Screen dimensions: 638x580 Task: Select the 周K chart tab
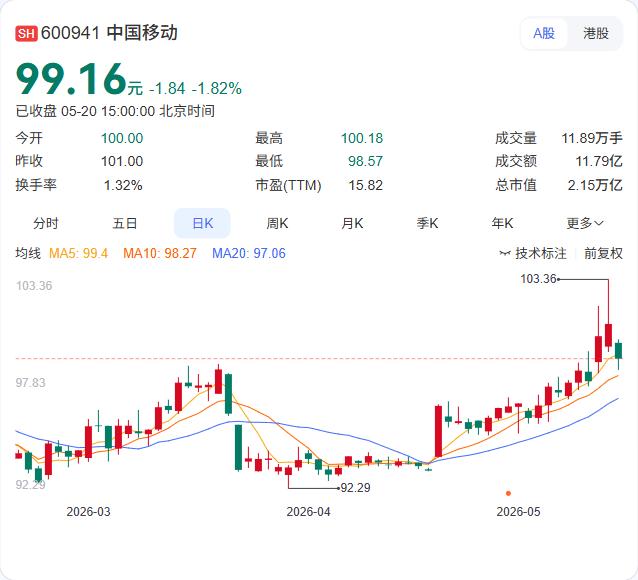[x=277, y=223]
